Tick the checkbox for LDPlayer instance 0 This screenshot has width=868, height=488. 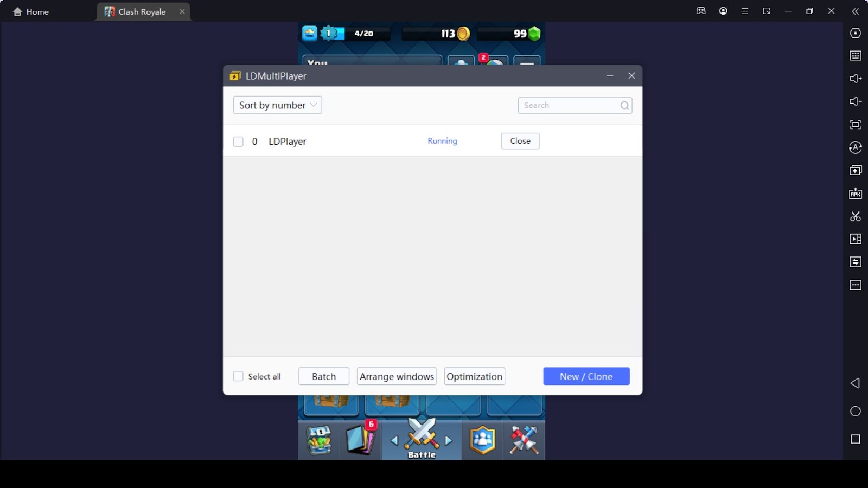pyautogui.click(x=238, y=142)
